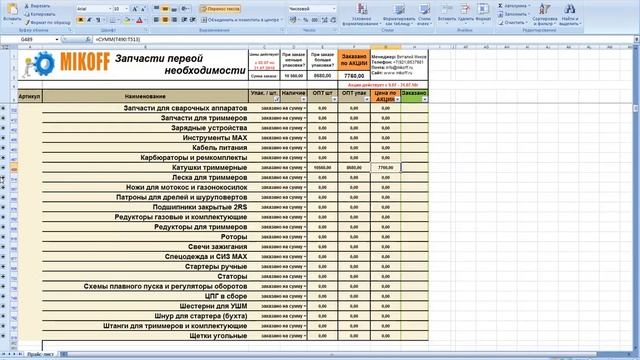
Task: Open the Name Box dropdown arrow
Action: tap(57, 39)
